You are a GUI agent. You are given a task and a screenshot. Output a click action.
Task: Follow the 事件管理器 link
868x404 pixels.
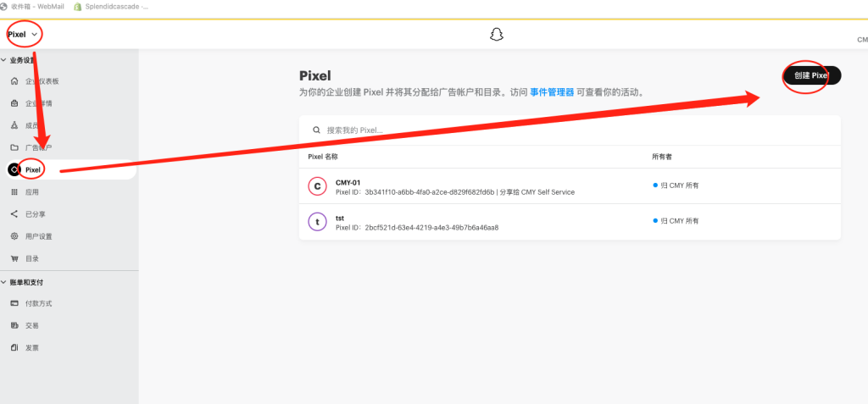point(552,92)
